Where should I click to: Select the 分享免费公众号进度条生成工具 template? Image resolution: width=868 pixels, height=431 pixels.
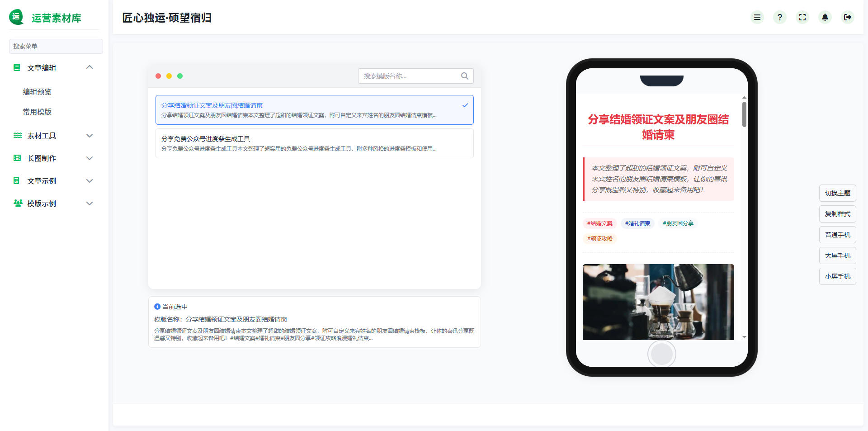314,143
